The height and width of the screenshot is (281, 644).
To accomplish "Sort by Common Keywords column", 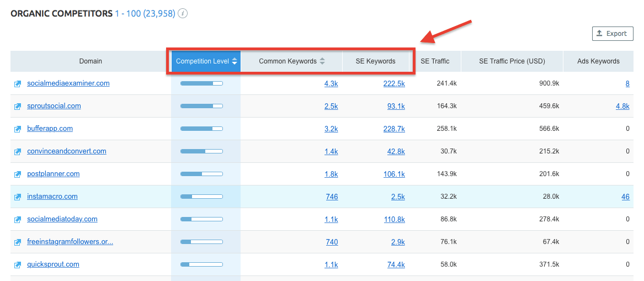I will coord(291,61).
